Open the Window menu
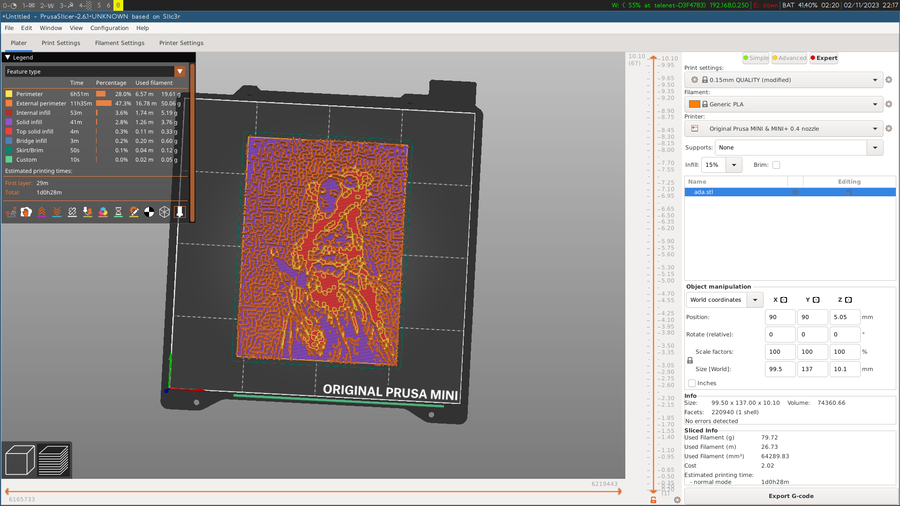The height and width of the screenshot is (506, 900). (51, 28)
